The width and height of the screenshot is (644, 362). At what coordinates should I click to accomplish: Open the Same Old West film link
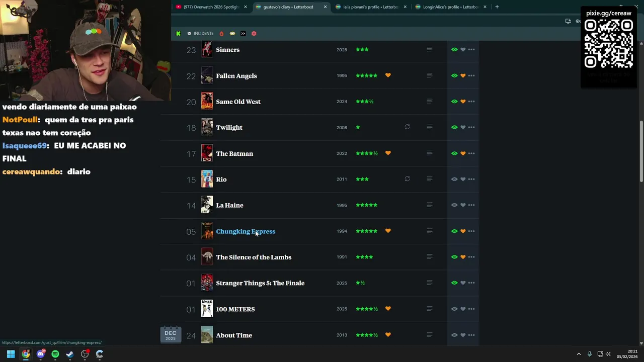[238, 102]
